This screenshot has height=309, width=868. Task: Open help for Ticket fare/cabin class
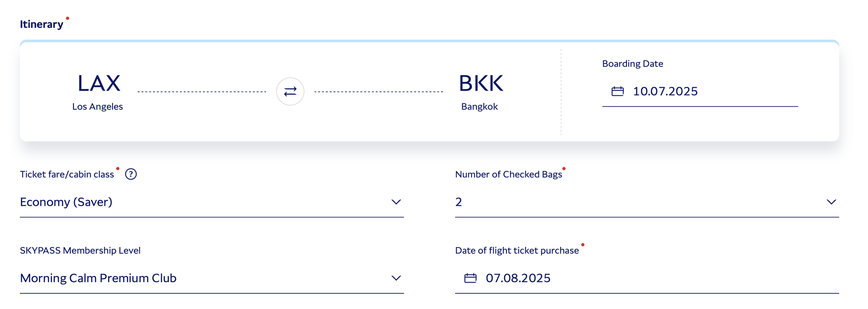(131, 174)
